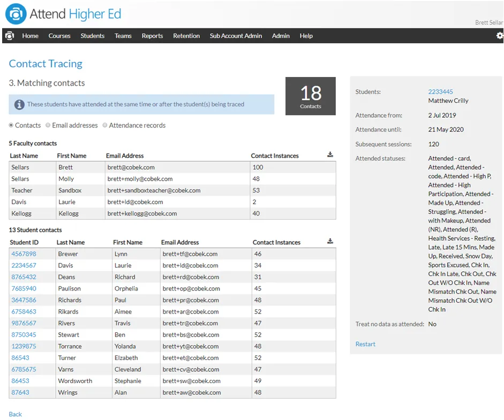Open student ID 7685940 for Paulison
This screenshot has height=420, width=504.
pos(24,289)
